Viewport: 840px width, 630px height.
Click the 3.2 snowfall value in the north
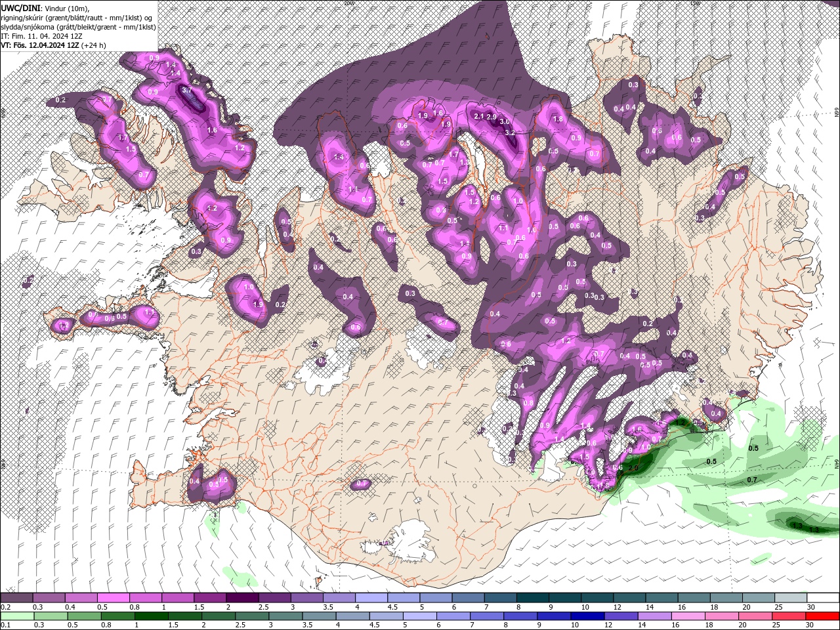[510, 133]
